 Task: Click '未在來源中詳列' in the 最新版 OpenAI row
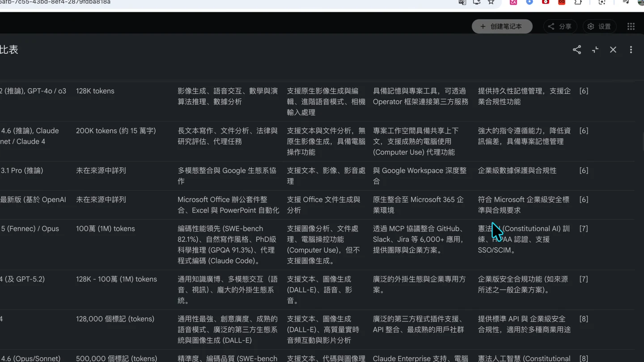[101, 199]
